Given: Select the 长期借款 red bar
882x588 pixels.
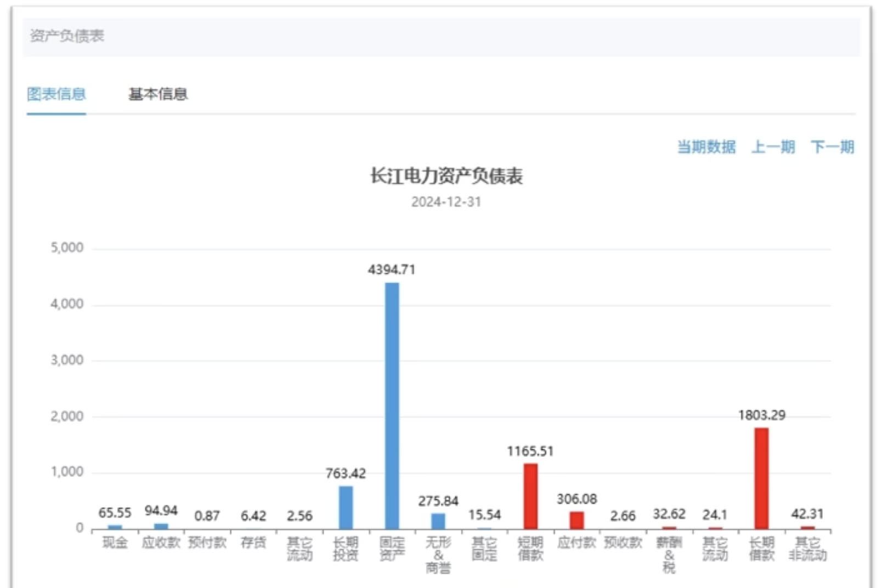Looking at the screenshot, I should click(x=761, y=478).
